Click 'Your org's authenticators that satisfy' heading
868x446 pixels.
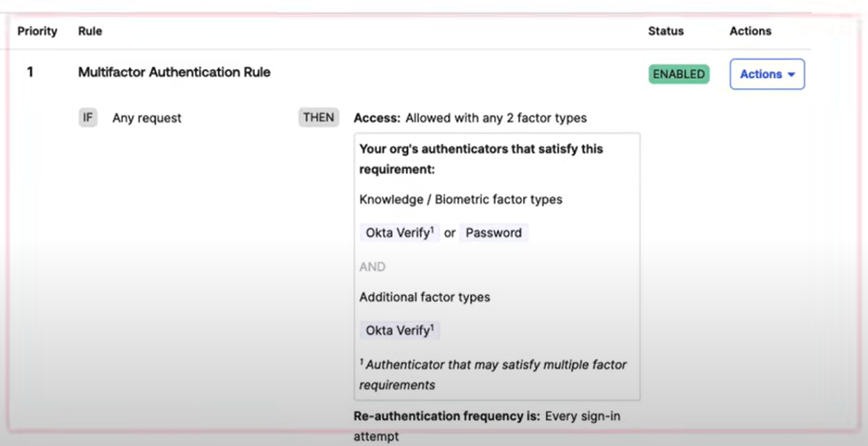coord(481,159)
